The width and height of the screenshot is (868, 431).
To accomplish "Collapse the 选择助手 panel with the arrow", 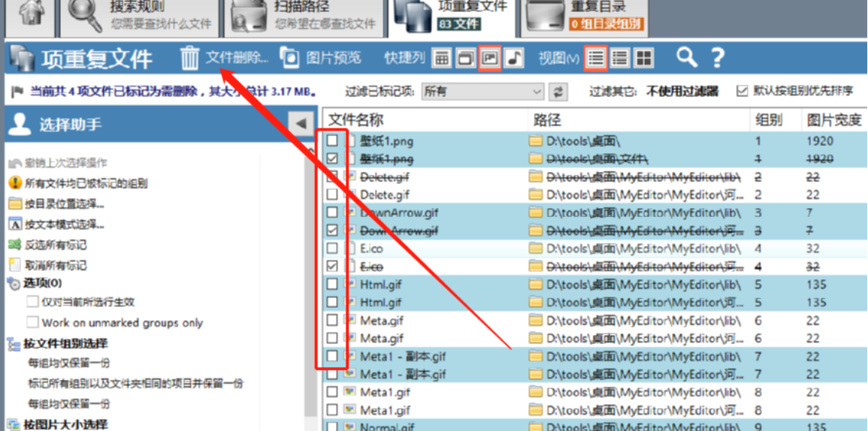I will pos(301,124).
